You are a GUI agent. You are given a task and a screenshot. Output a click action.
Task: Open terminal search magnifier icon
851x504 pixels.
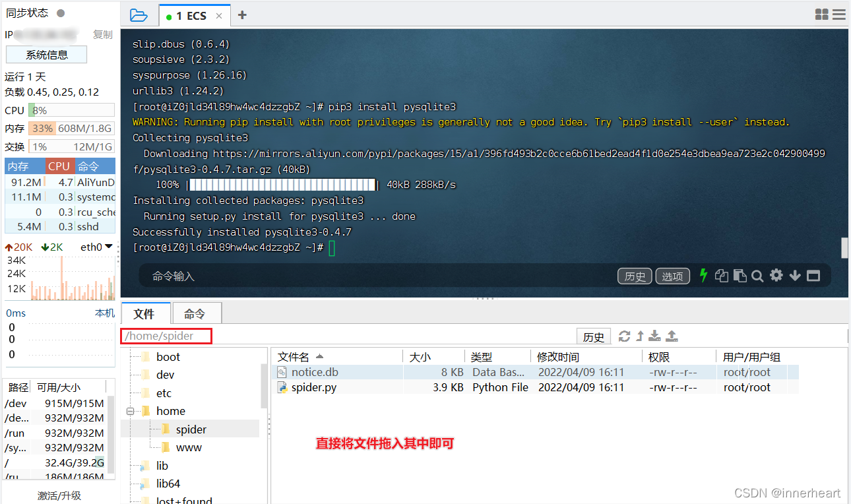click(x=757, y=276)
